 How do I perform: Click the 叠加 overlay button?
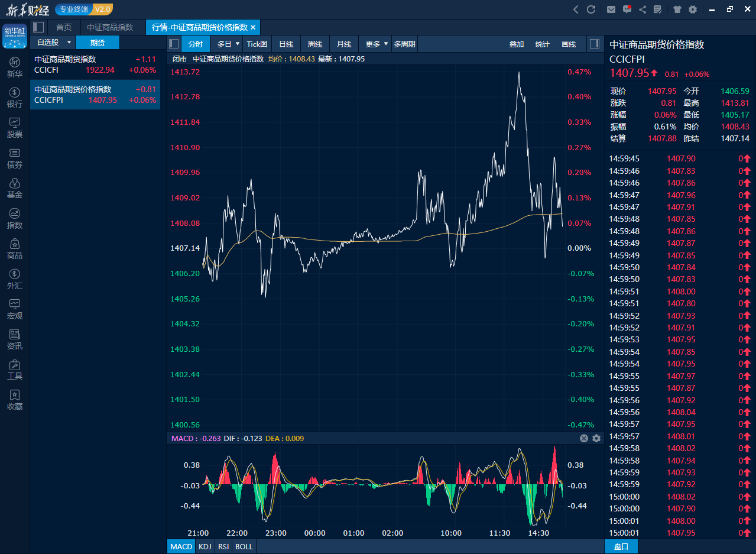(x=516, y=44)
